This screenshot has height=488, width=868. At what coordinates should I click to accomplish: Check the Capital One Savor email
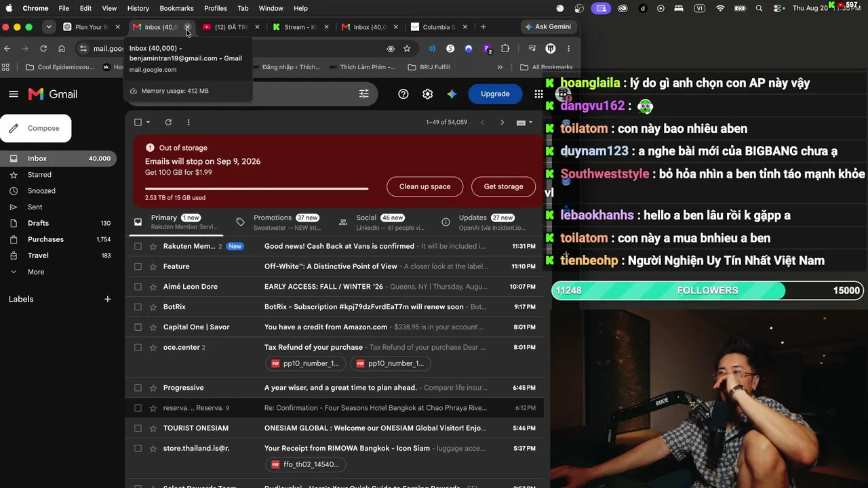coord(138,327)
